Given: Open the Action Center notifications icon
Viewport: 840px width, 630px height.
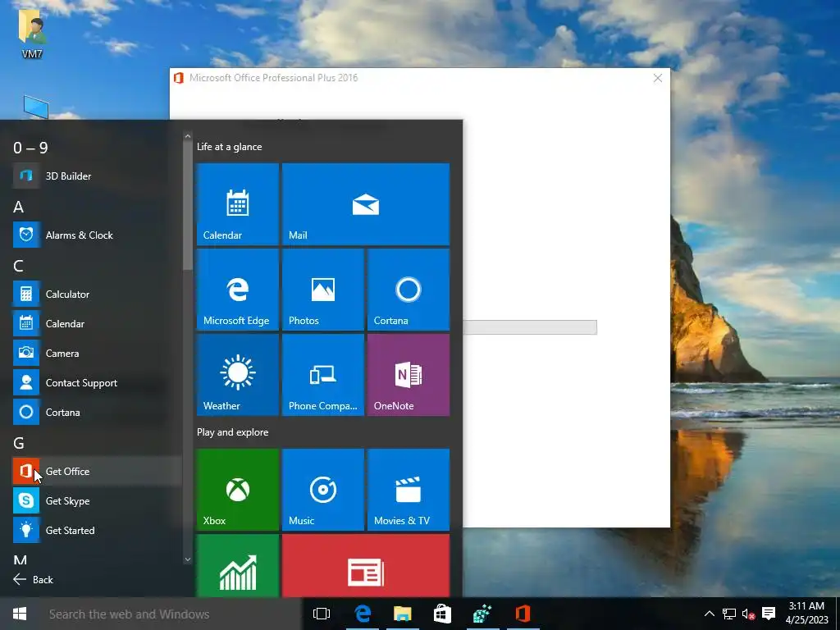Looking at the screenshot, I should (769, 614).
